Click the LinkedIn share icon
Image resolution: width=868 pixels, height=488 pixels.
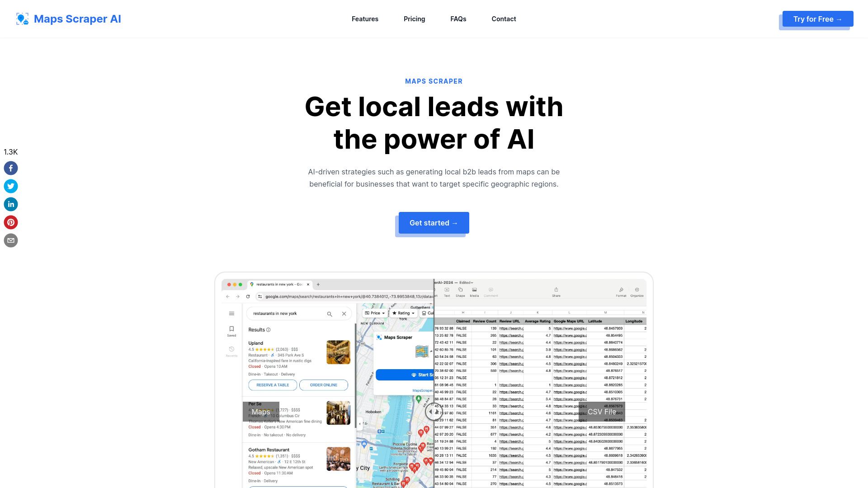(11, 204)
